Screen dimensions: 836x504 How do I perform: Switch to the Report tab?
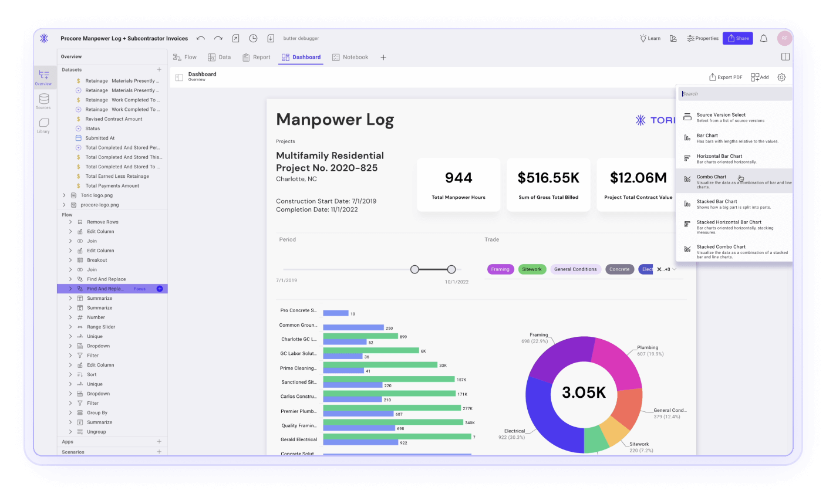click(x=257, y=57)
